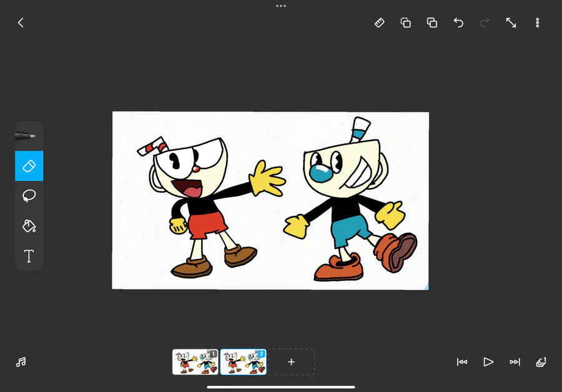Select the paint bucket Fill tool

pyautogui.click(x=29, y=226)
